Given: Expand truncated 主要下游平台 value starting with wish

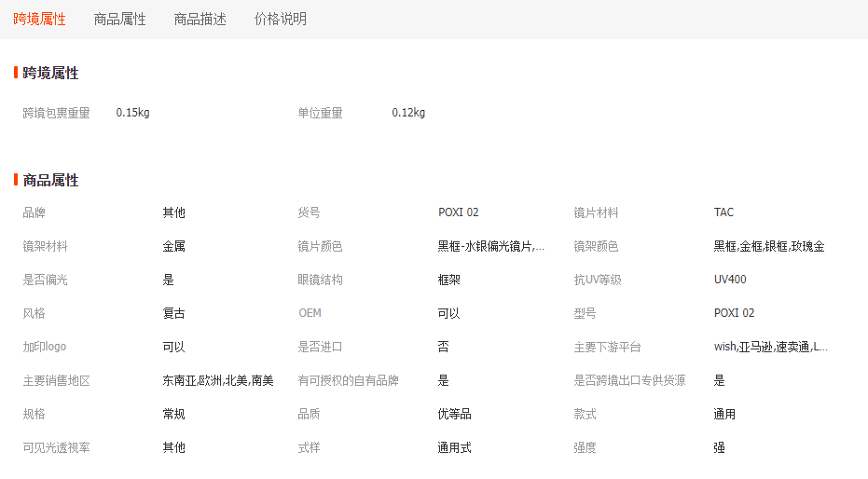Looking at the screenshot, I should (770, 348).
